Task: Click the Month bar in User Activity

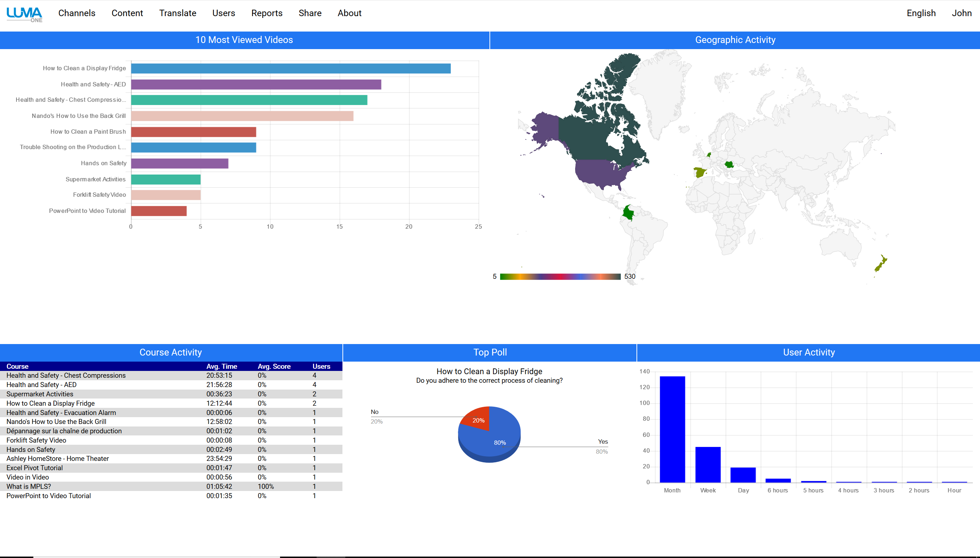Action: point(672,429)
